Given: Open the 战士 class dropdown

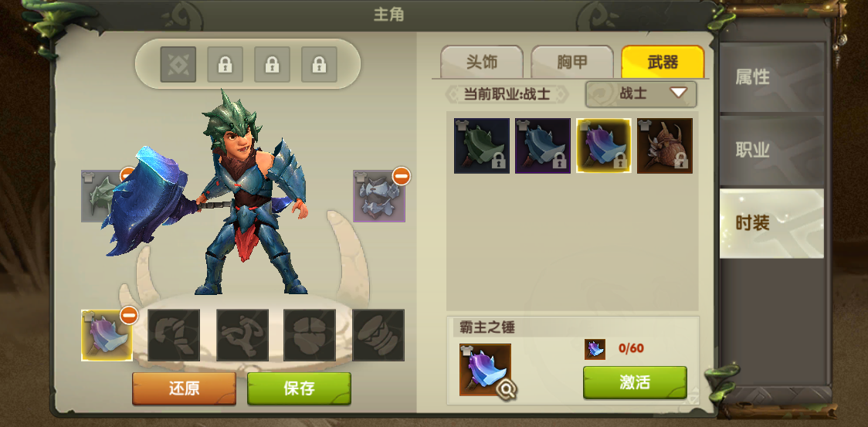Looking at the screenshot, I should (x=641, y=93).
